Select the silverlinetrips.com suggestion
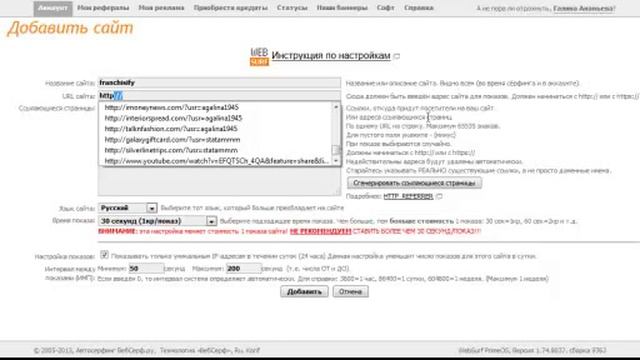This screenshot has height=360, width=640. (x=171, y=150)
